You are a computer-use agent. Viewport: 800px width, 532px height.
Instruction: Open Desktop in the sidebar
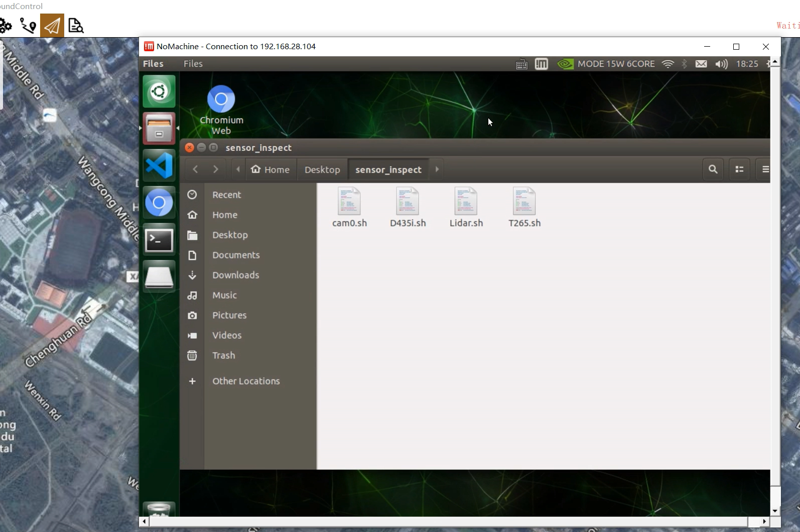pos(248,235)
